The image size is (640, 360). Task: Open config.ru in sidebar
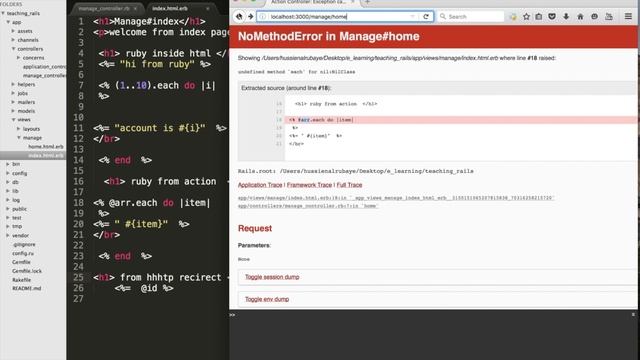click(23, 253)
